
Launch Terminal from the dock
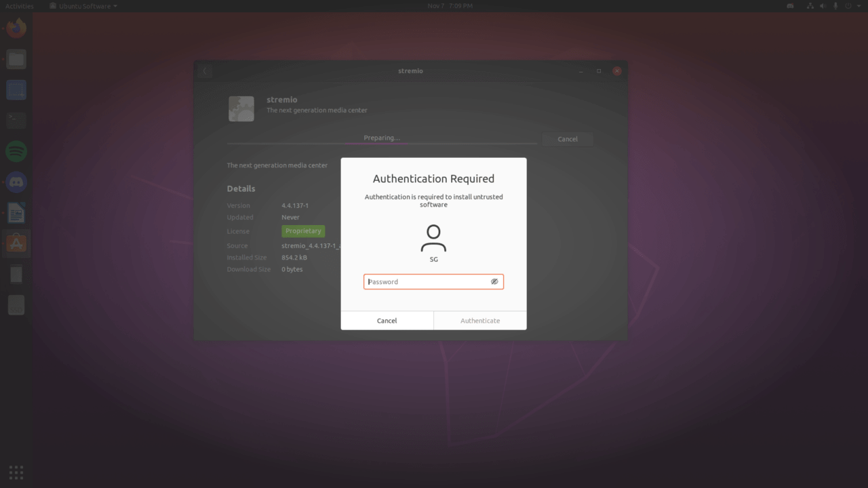16,121
